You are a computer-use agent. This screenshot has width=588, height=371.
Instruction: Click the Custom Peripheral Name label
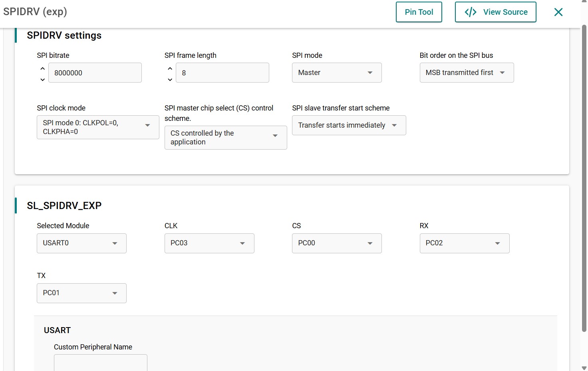pyautogui.click(x=93, y=347)
